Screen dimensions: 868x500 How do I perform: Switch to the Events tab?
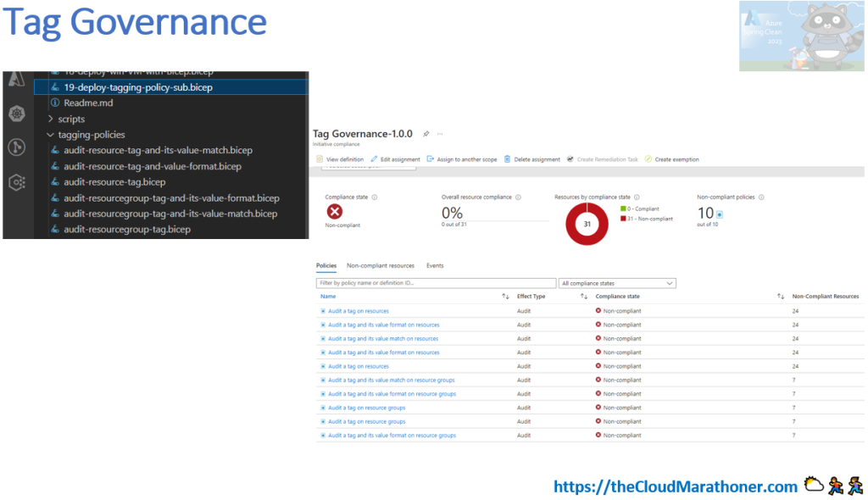coord(435,266)
